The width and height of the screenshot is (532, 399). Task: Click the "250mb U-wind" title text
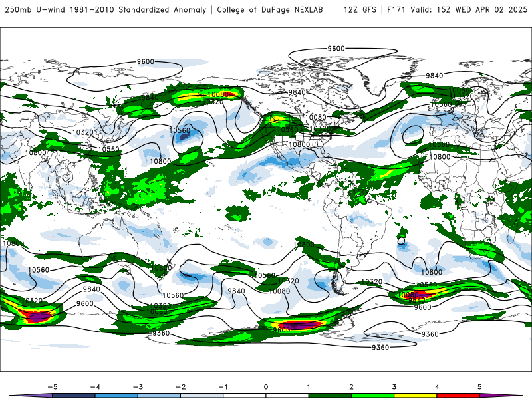(35, 9)
